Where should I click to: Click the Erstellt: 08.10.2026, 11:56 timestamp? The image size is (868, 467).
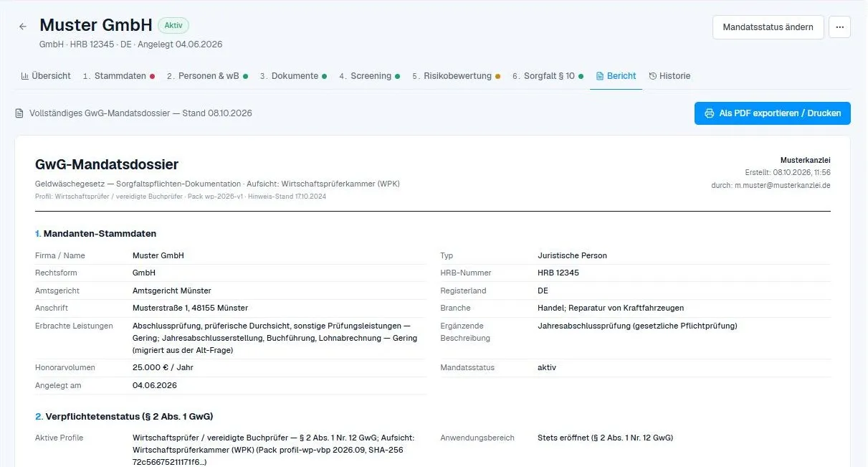point(788,173)
